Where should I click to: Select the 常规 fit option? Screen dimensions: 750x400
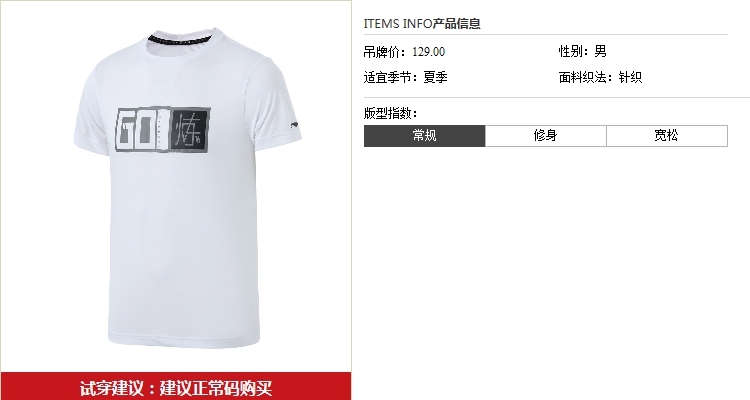pyautogui.click(x=424, y=136)
